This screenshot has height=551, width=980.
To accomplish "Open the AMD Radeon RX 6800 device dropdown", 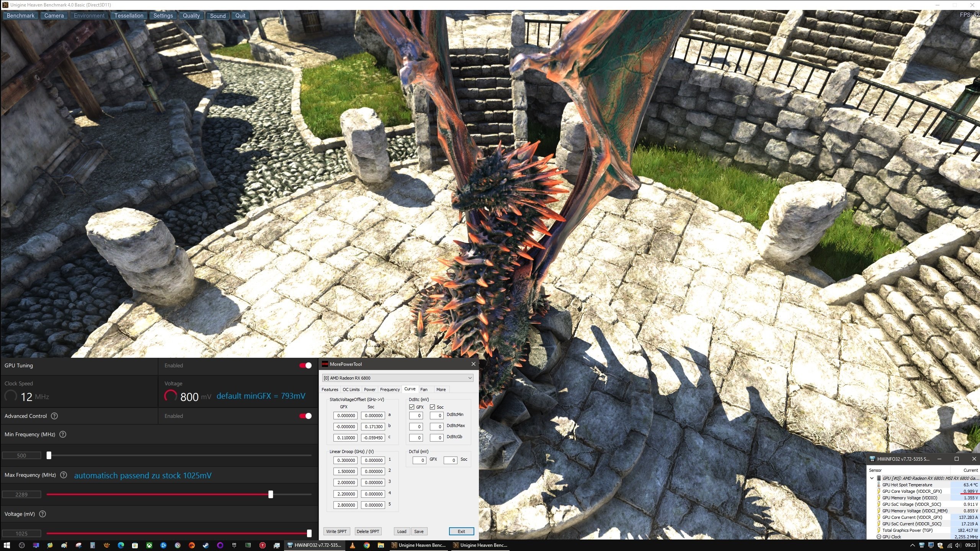I will point(397,378).
